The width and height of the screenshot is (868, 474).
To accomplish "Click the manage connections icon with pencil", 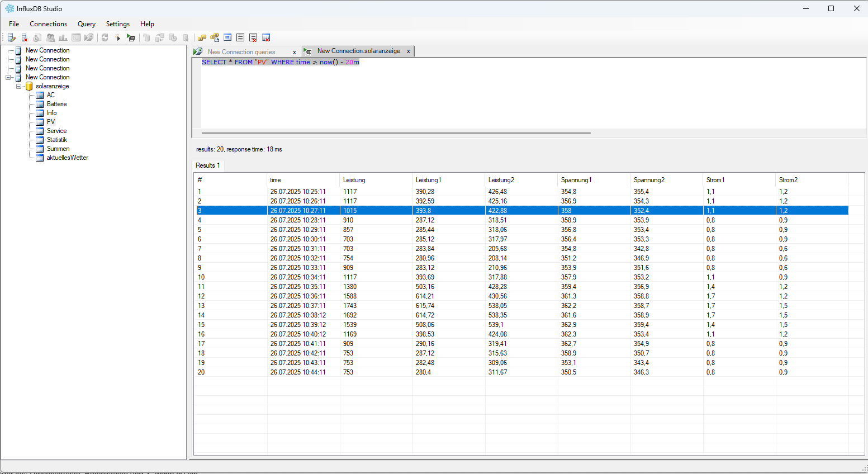I will 12,37.
